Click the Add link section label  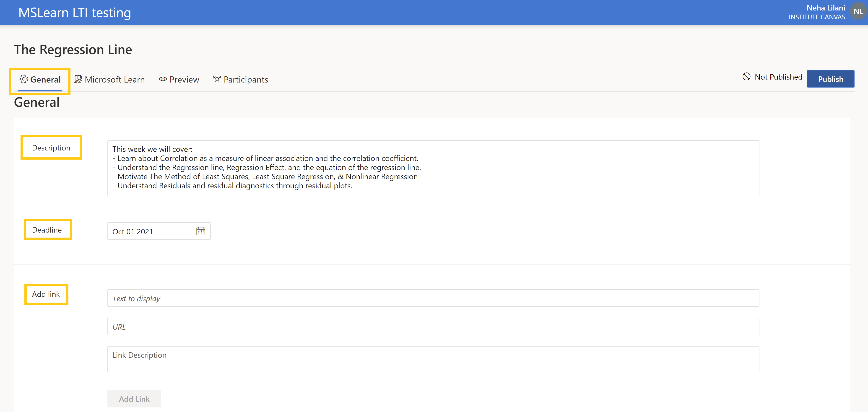[x=46, y=294]
